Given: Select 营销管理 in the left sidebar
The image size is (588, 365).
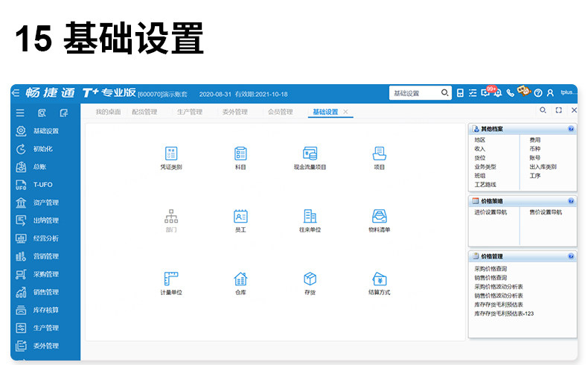Looking at the screenshot, I should (45, 256).
